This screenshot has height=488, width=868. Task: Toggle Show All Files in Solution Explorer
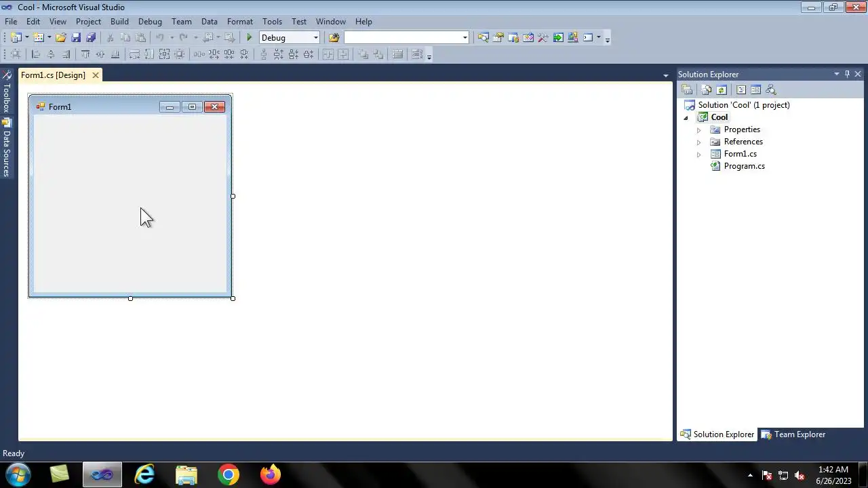tap(707, 89)
